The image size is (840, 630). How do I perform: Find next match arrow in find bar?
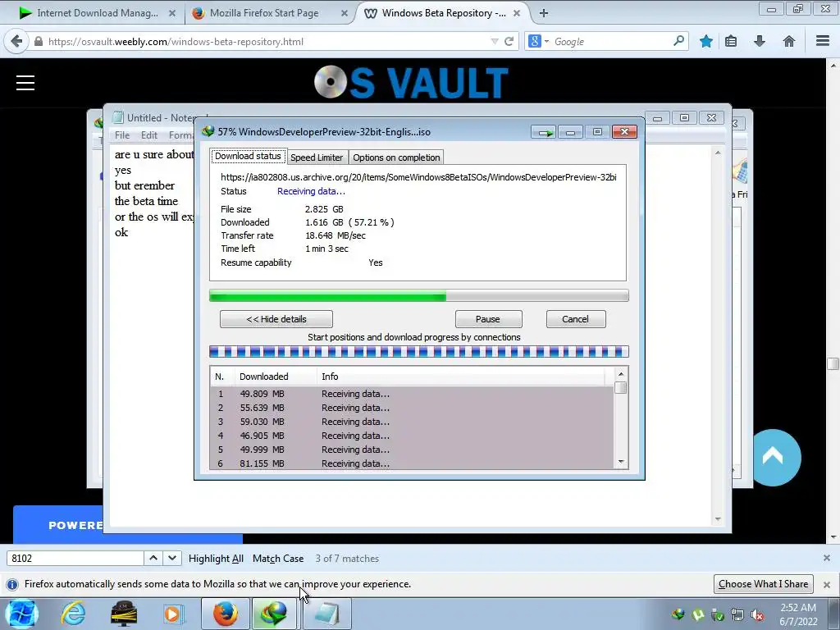(x=172, y=558)
